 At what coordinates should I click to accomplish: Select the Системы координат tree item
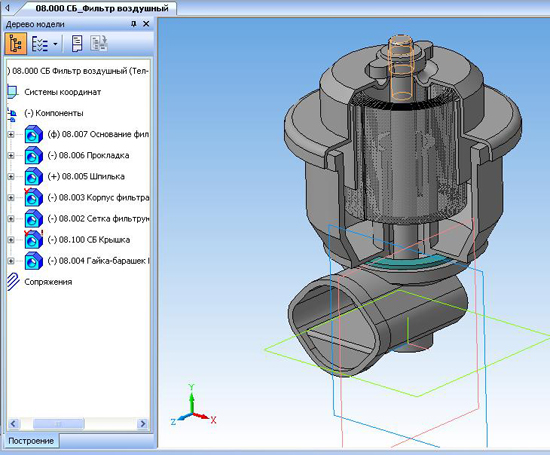click(63, 92)
